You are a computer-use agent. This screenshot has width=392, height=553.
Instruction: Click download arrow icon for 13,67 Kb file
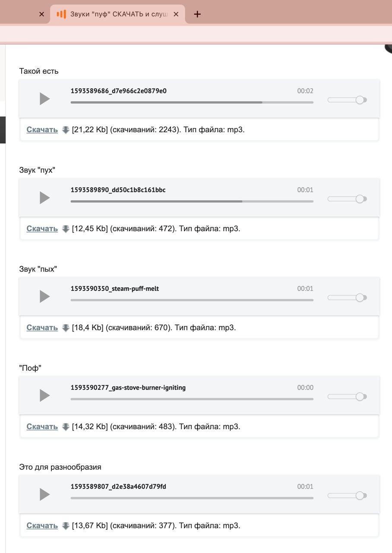[66, 525]
